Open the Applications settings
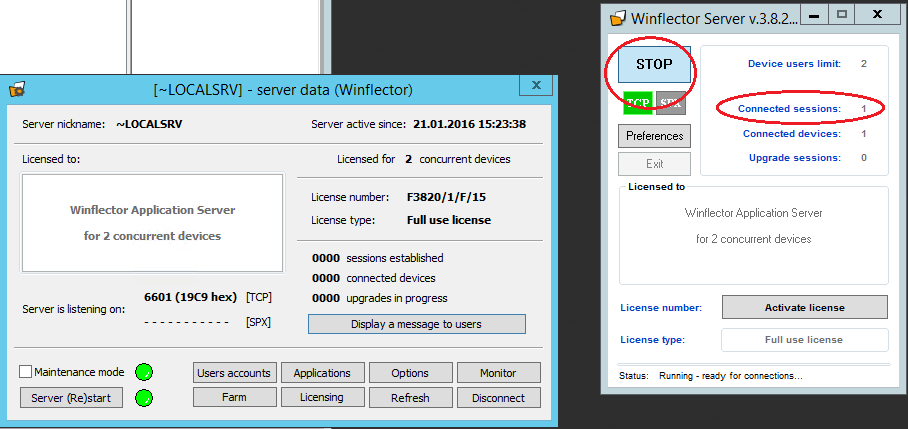This screenshot has height=429, width=908. pos(322,373)
